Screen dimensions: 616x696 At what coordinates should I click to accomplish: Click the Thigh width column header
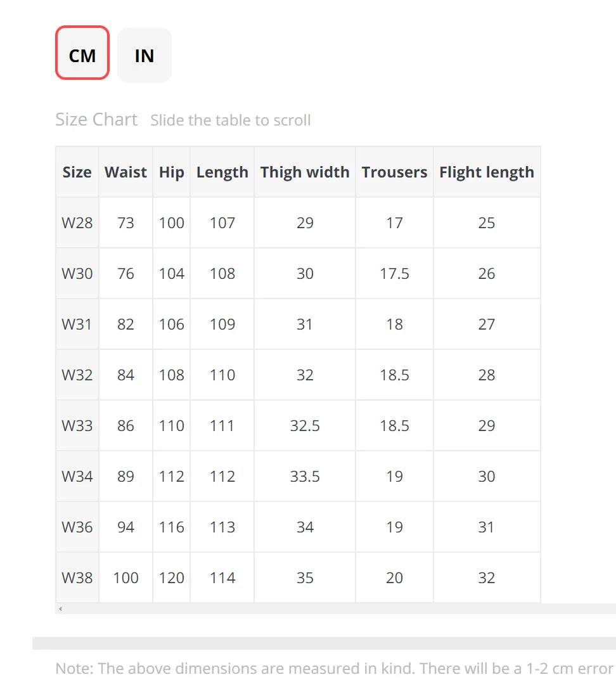(x=305, y=172)
